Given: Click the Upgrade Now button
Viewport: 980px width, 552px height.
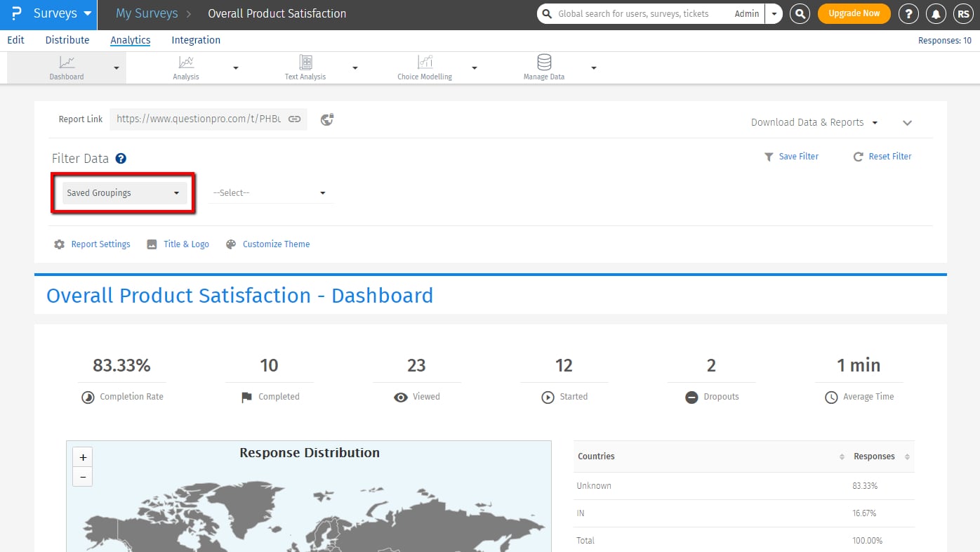Looking at the screenshot, I should pos(854,13).
